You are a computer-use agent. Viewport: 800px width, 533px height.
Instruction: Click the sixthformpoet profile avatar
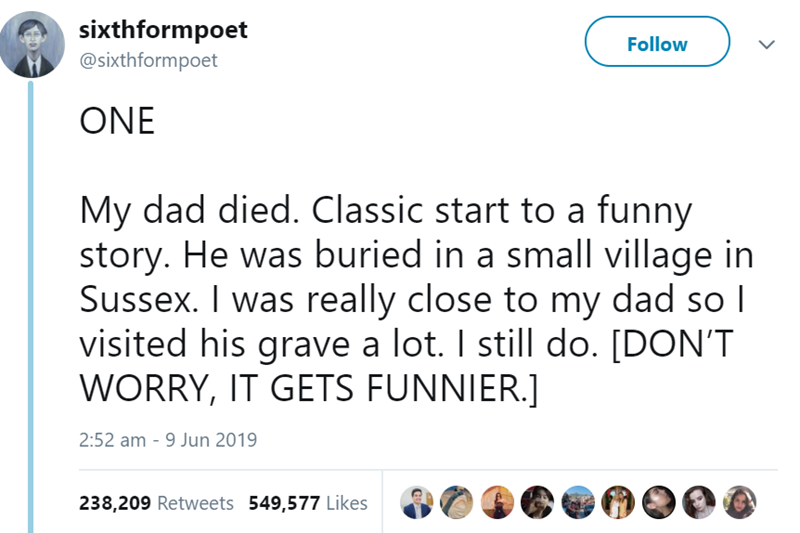(38, 47)
